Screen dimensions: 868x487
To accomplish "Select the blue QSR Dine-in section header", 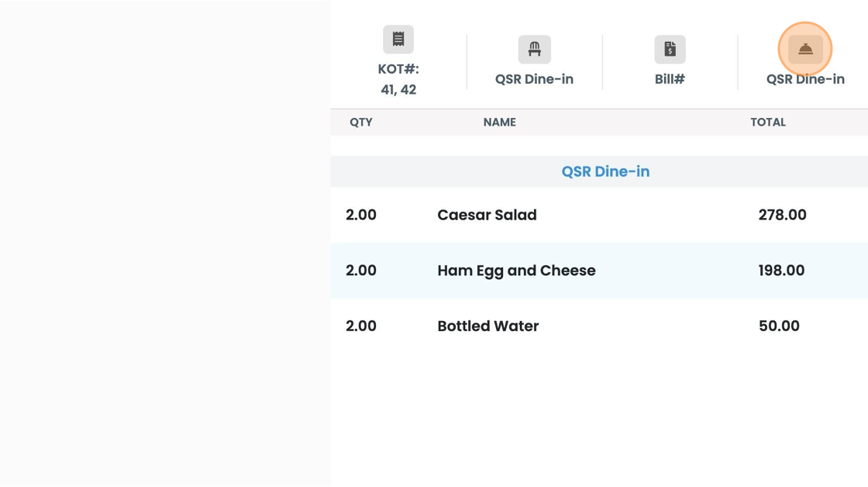I will (605, 171).
